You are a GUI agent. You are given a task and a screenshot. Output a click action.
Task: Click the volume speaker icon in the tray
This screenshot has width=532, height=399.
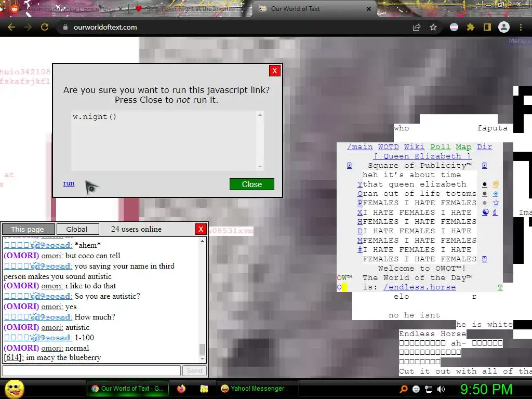tap(441, 389)
